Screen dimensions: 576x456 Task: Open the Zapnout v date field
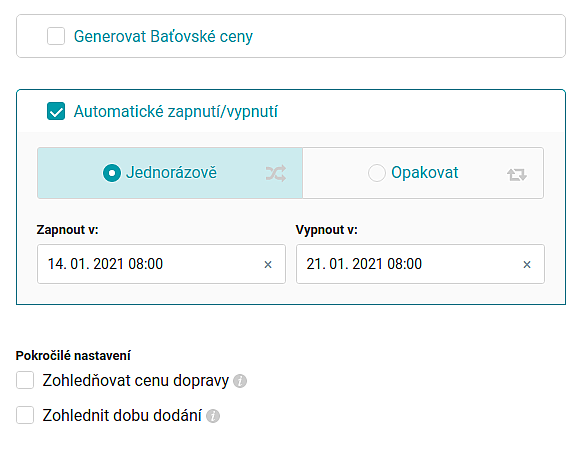161,264
